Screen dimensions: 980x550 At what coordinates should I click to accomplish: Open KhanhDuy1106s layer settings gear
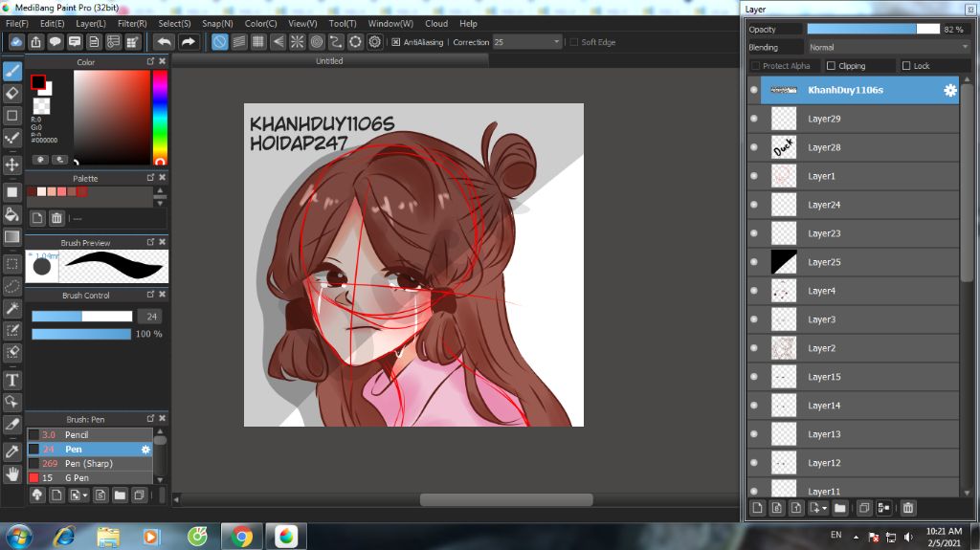[x=950, y=90]
